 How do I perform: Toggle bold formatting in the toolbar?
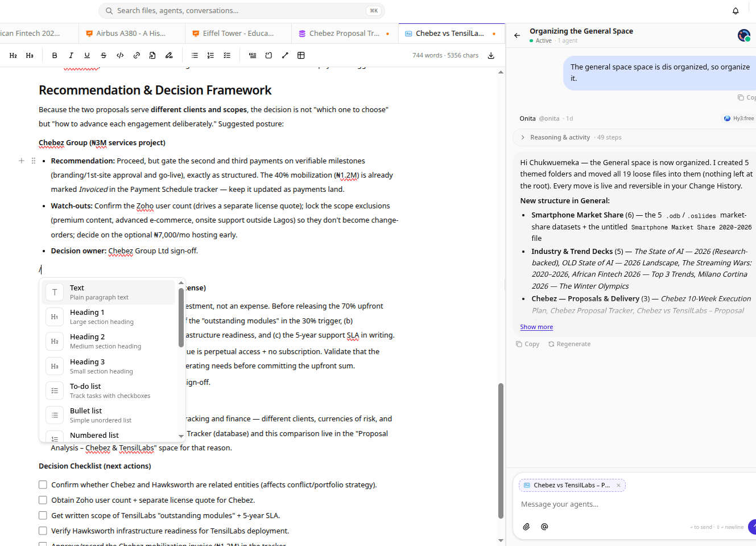[x=55, y=55]
